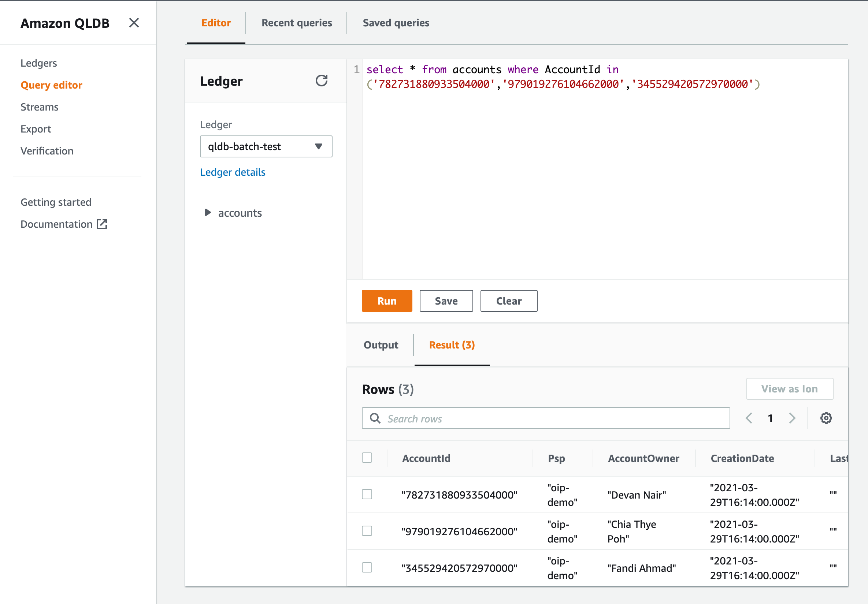Click into the Search rows field

[x=546, y=418]
